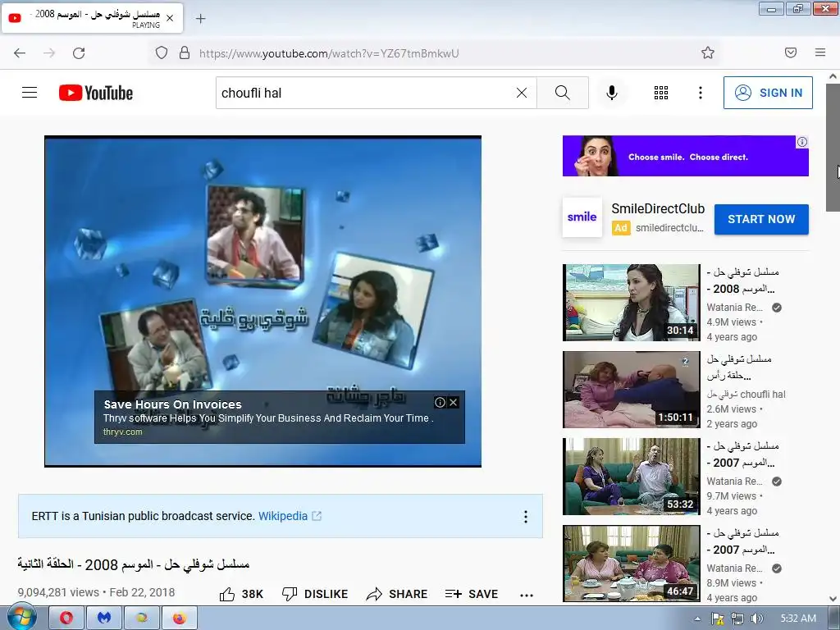
Task: Open choufli hal channel under 2.6M video
Action: (746, 395)
